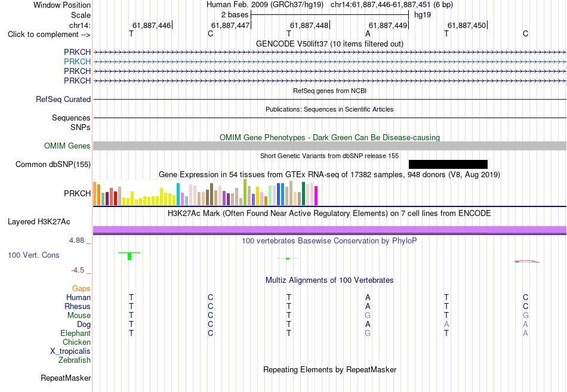
Task: Select the 'Zebrafish' alignment row label
Action: [75, 360]
